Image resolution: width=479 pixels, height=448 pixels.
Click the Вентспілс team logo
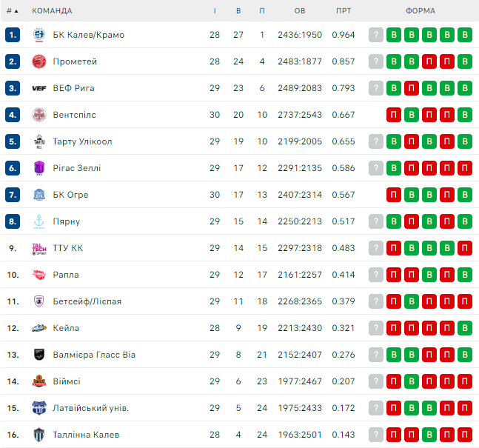point(39,115)
